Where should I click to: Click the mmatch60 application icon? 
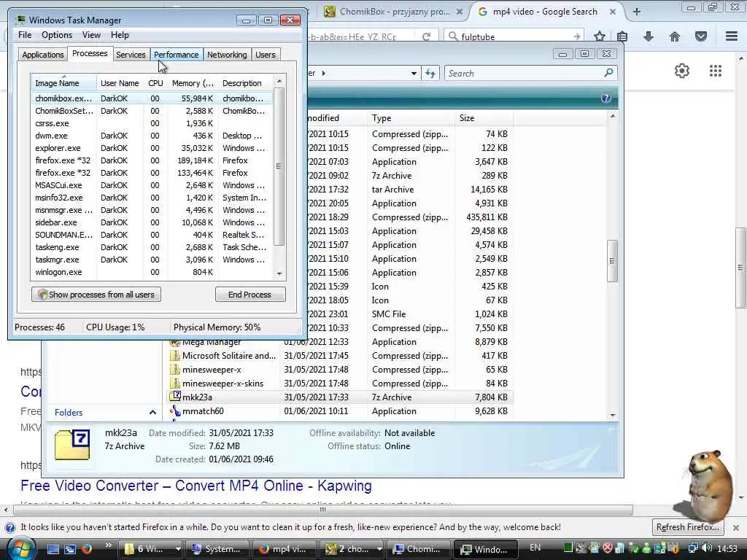click(175, 411)
